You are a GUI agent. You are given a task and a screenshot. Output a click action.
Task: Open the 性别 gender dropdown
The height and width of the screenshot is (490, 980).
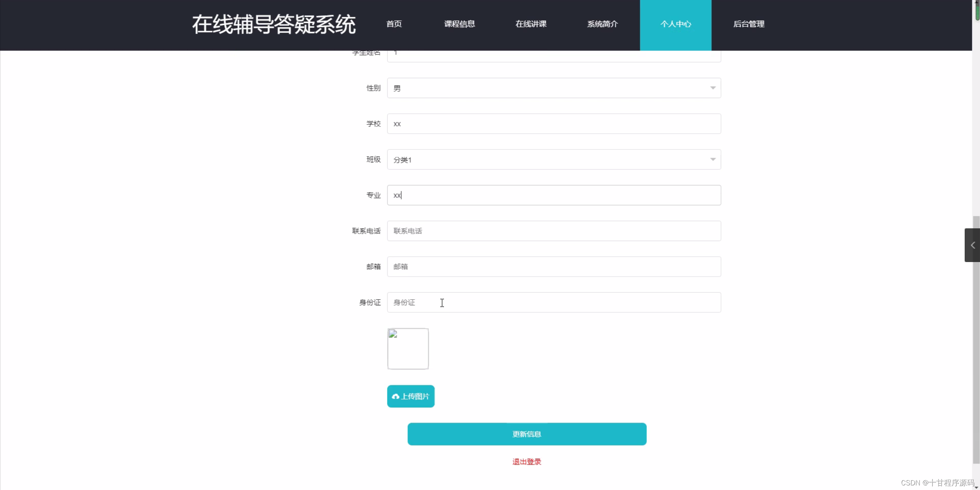click(x=554, y=87)
